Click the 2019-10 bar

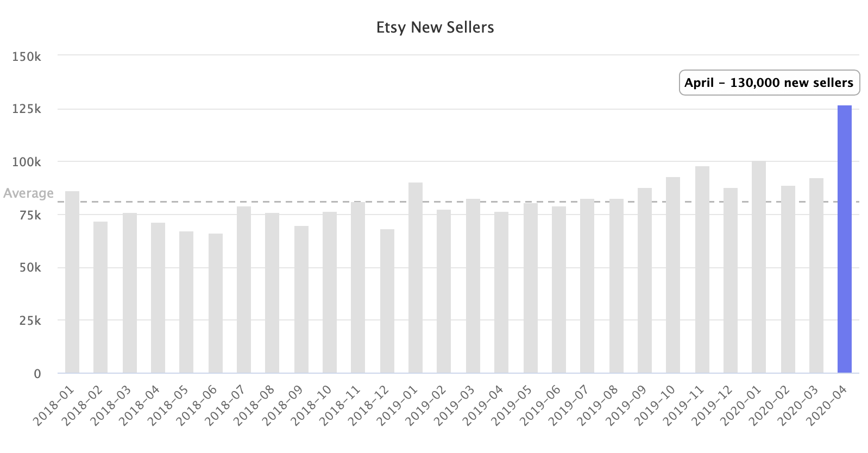673,275
